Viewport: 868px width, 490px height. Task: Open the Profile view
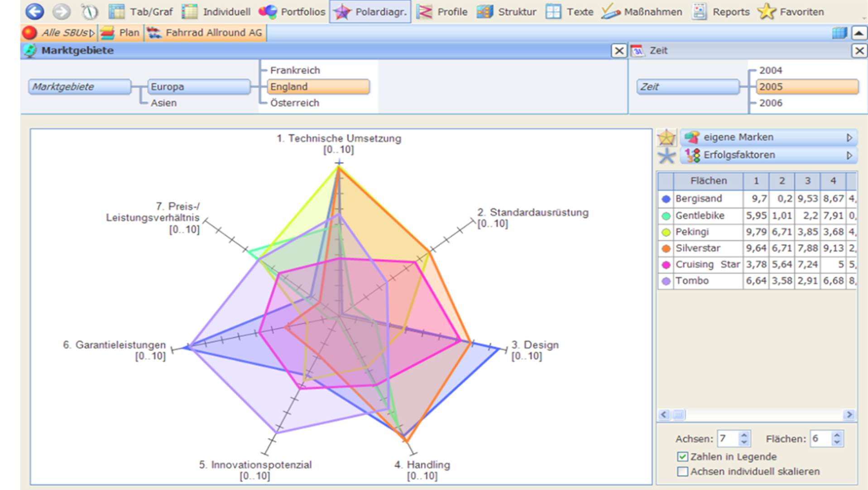click(x=442, y=12)
